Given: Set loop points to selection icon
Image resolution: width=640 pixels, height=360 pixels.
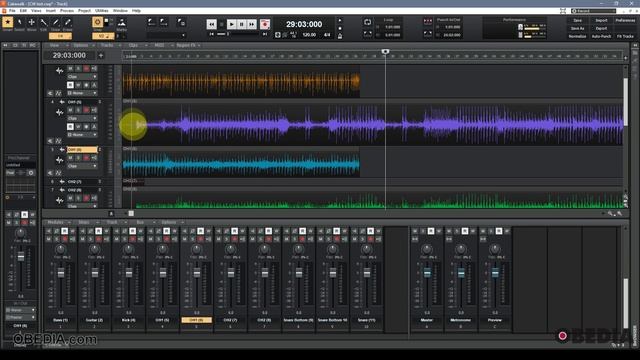Looking at the screenshot, I should pyautogui.click(x=367, y=34).
